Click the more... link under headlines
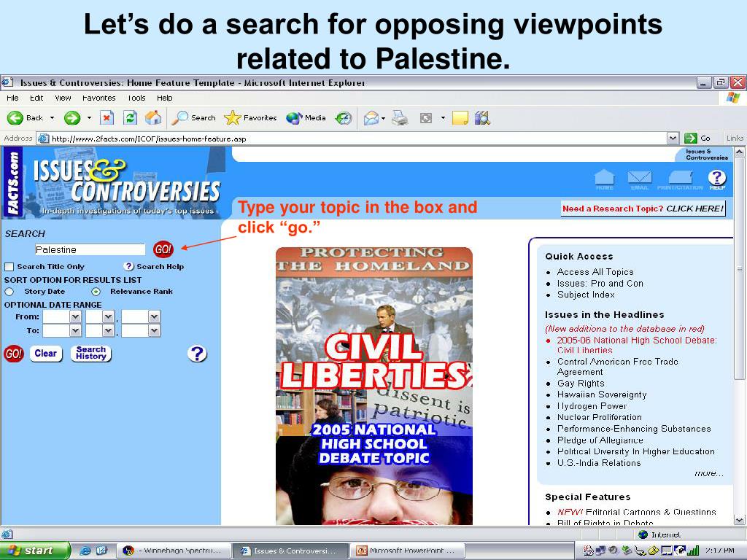The image size is (747, 560). (x=709, y=473)
